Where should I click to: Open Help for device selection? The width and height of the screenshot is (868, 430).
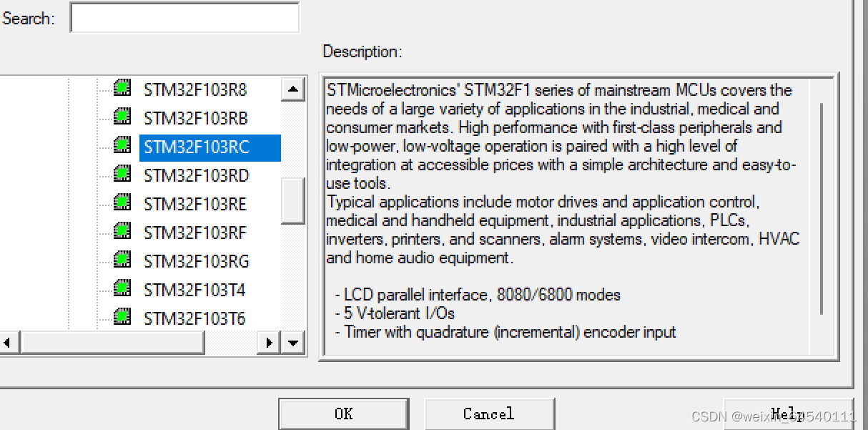click(789, 414)
